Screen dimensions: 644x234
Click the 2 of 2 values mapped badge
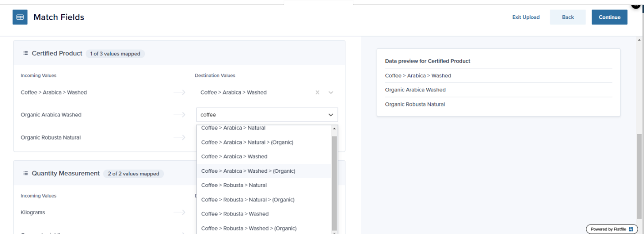(133, 174)
